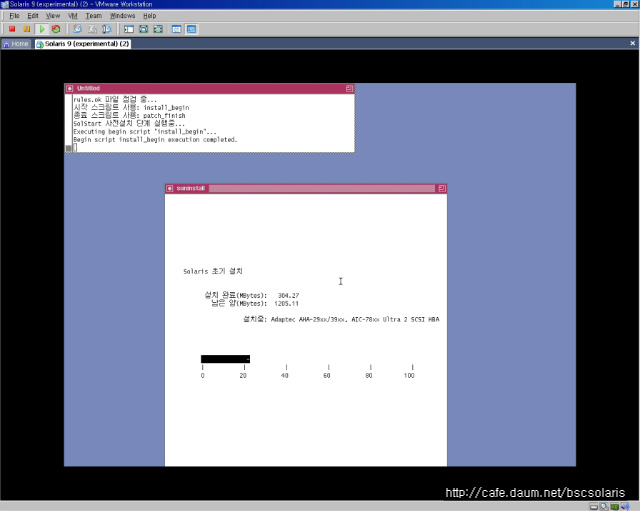Screen dimensions: 640x511
Task: Toggle the sidebar panel toolbar icon
Action: click(129, 29)
